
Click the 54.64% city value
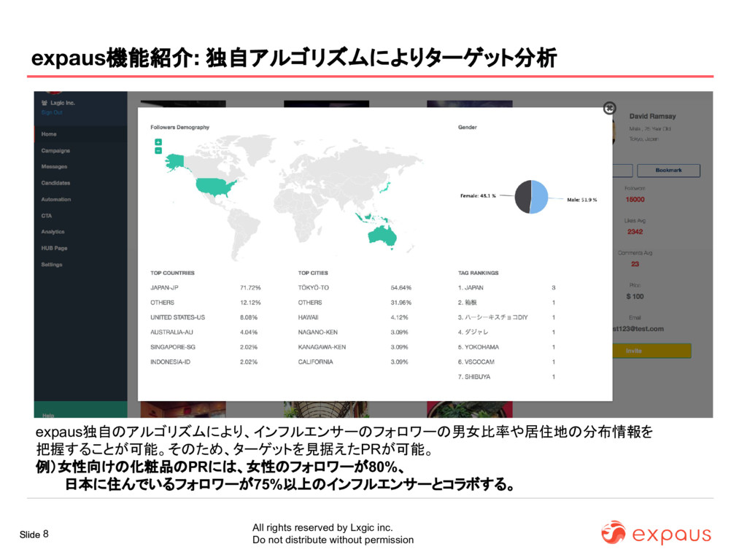tap(400, 287)
